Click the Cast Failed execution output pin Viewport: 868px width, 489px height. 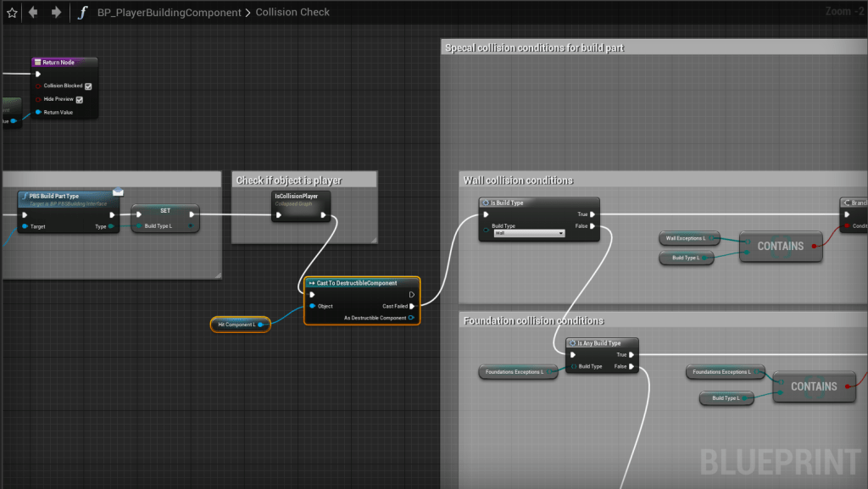[412, 306]
